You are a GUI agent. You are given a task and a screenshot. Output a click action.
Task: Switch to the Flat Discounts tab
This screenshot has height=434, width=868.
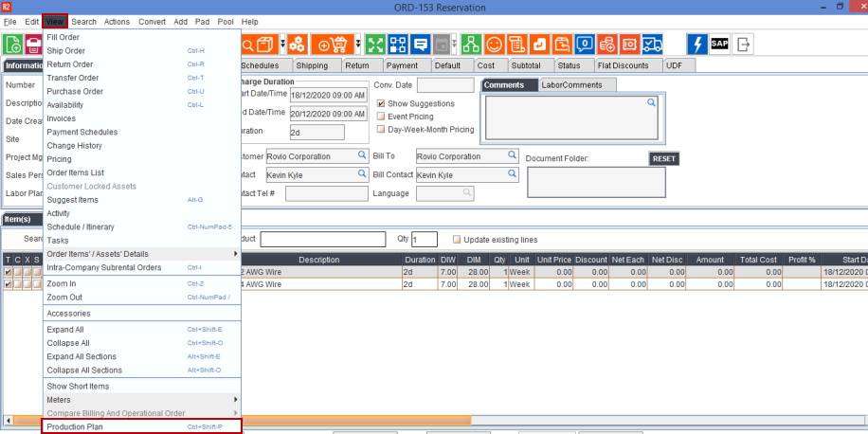(624, 65)
